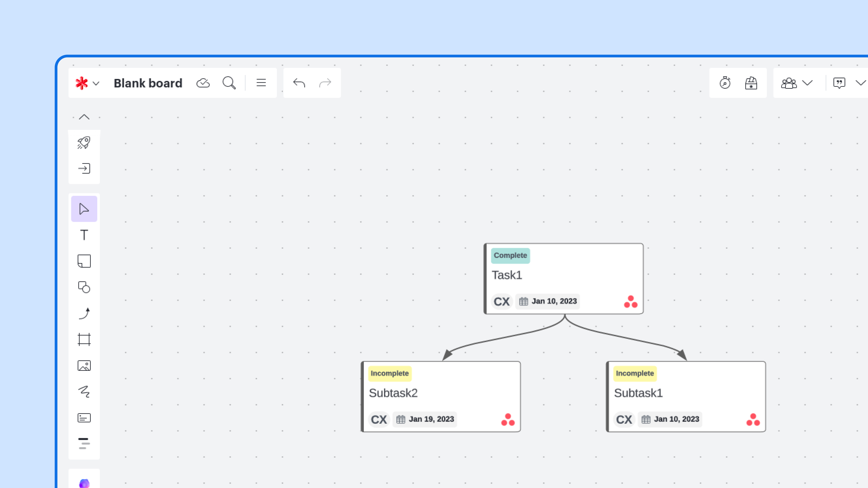Screen dimensions: 868x488
Task: Click the Blank board title
Action: pyautogui.click(x=148, y=83)
